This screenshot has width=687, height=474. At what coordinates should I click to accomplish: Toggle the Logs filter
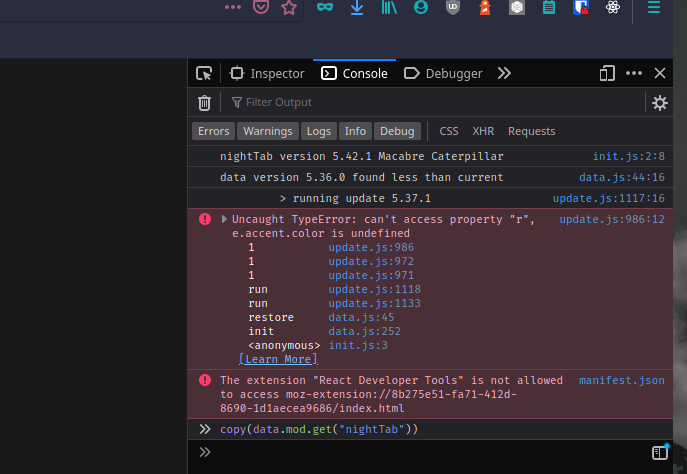tap(319, 131)
